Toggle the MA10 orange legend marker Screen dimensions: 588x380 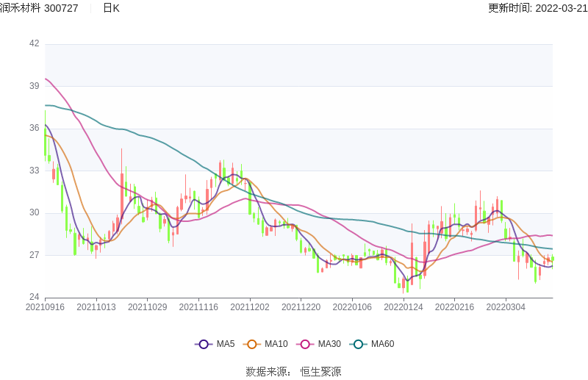[x=252, y=344]
